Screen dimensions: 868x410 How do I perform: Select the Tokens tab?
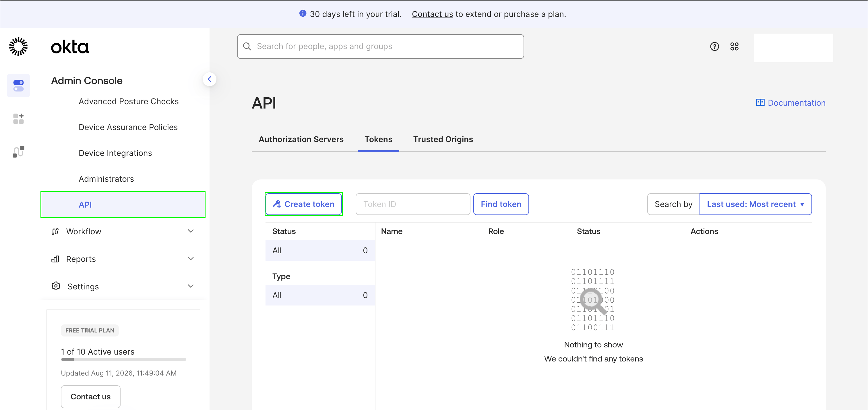click(x=378, y=139)
